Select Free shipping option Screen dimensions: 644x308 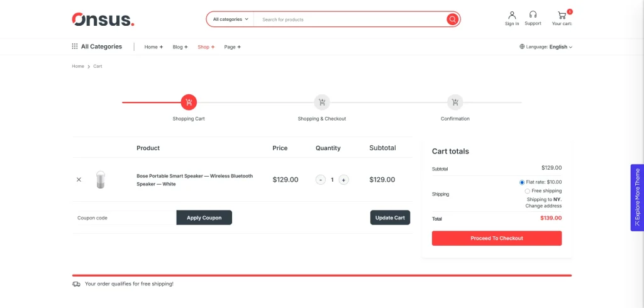(x=528, y=191)
